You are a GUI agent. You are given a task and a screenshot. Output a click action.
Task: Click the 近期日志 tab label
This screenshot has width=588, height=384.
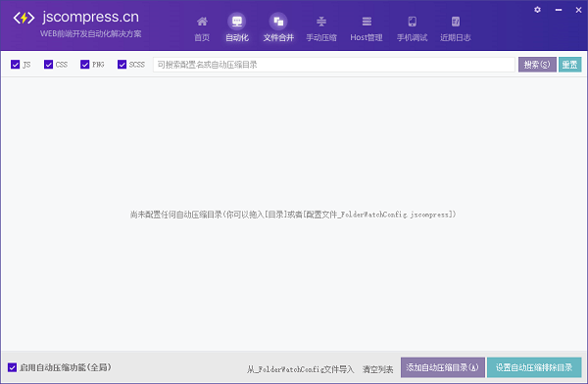coord(456,37)
